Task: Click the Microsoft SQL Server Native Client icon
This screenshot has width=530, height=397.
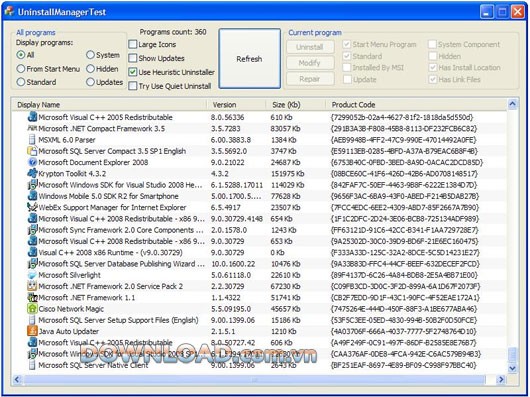Action: click(x=32, y=365)
